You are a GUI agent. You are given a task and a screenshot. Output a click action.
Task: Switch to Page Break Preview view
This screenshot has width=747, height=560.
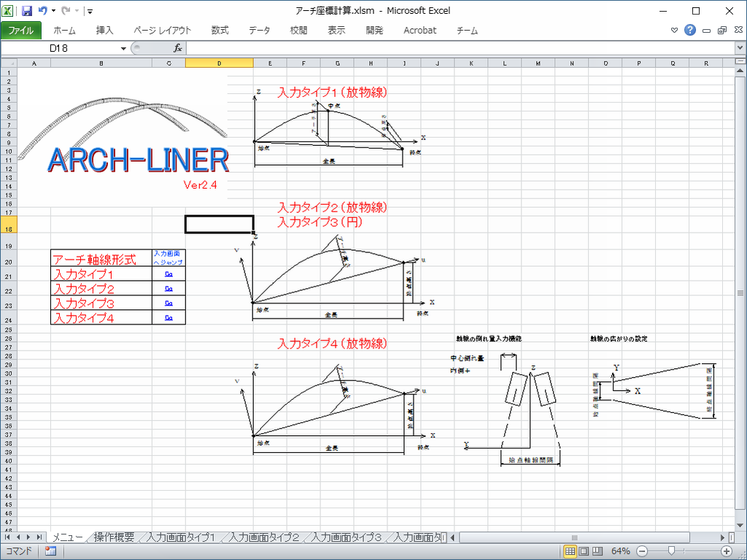[597, 551]
